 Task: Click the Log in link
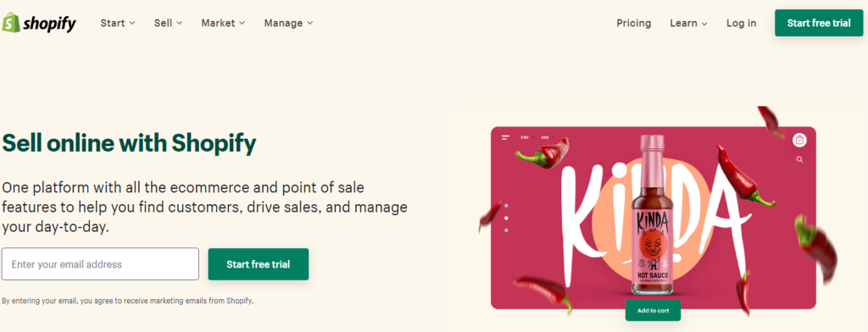click(741, 23)
